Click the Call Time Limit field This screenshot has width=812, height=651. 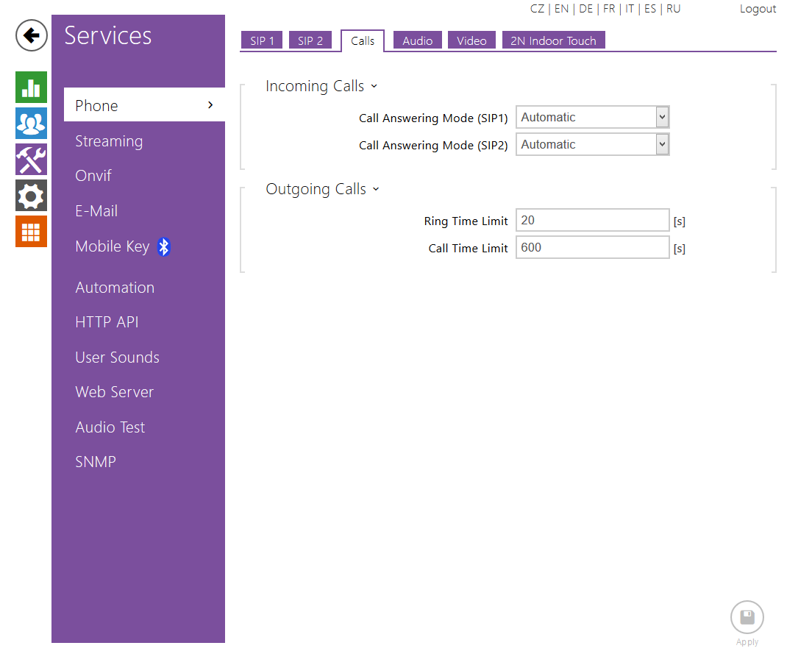[x=592, y=248]
